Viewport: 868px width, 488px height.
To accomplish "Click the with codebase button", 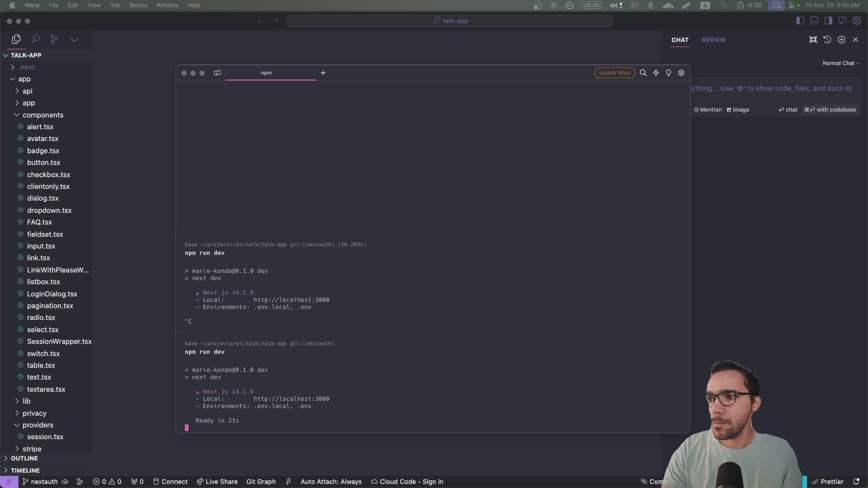I will pyautogui.click(x=830, y=110).
